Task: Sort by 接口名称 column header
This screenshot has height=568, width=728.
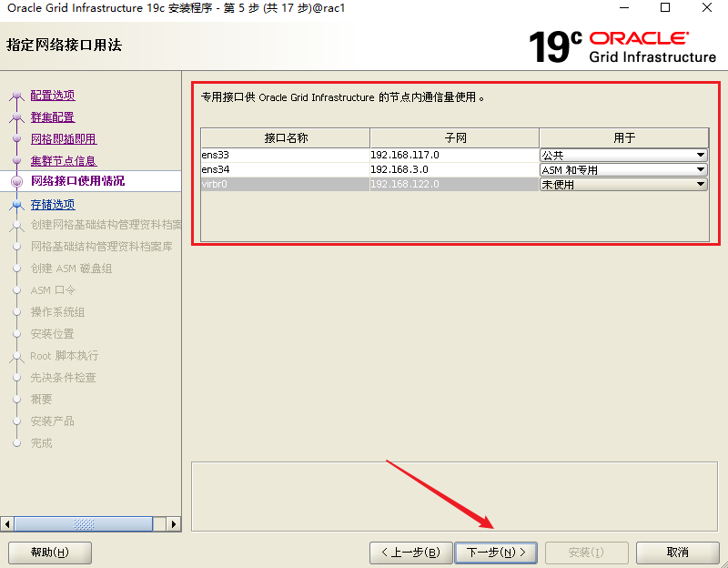Action: pos(286,138)
